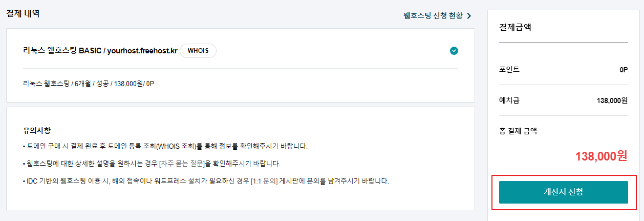Click the 결제 내역 heading

pyautogui.click(x=23, y=13)
